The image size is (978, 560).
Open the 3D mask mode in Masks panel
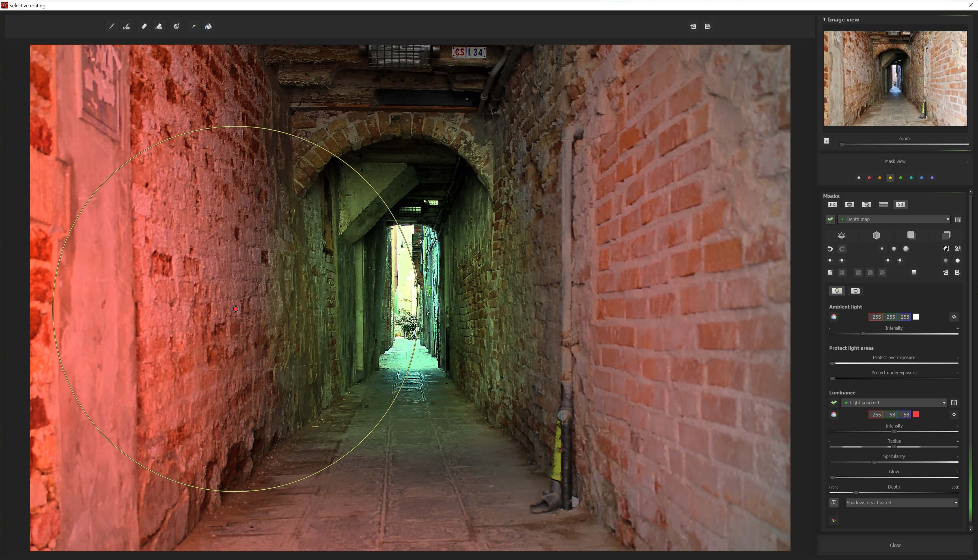pyautogui.click(x=900, y=204)
